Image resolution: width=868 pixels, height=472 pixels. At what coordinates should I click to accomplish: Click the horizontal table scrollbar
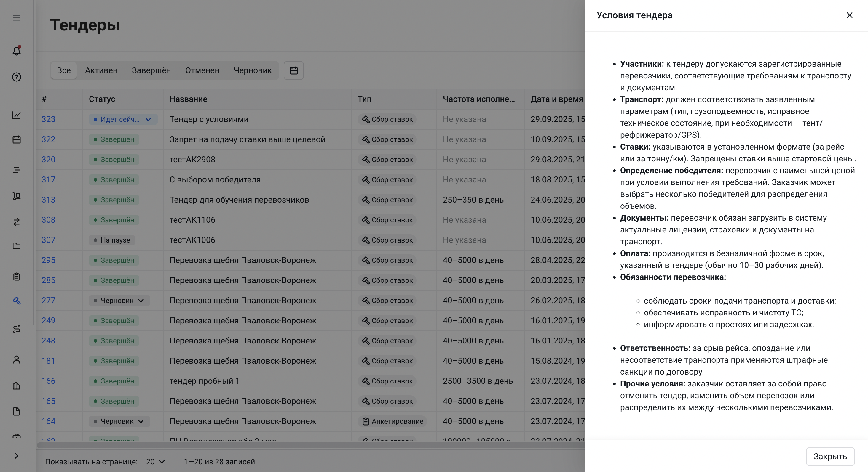pyautogui.click(x=303, y=445)
